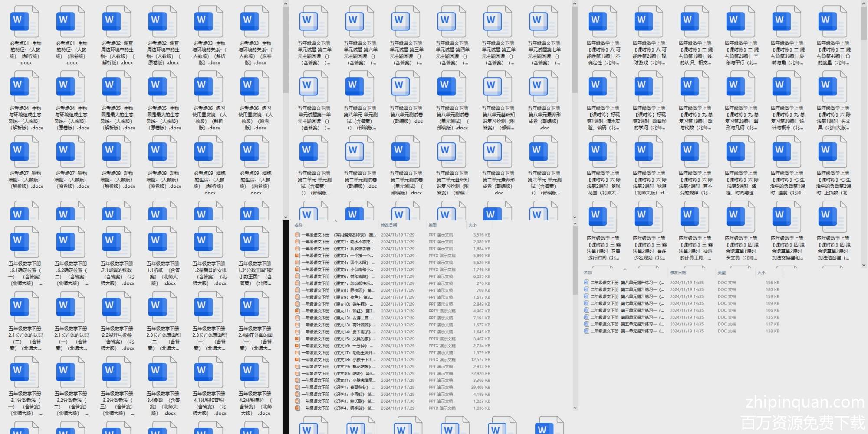
Task: Click scroll-down arrow of top-left file pane
Action: point(286,217)
